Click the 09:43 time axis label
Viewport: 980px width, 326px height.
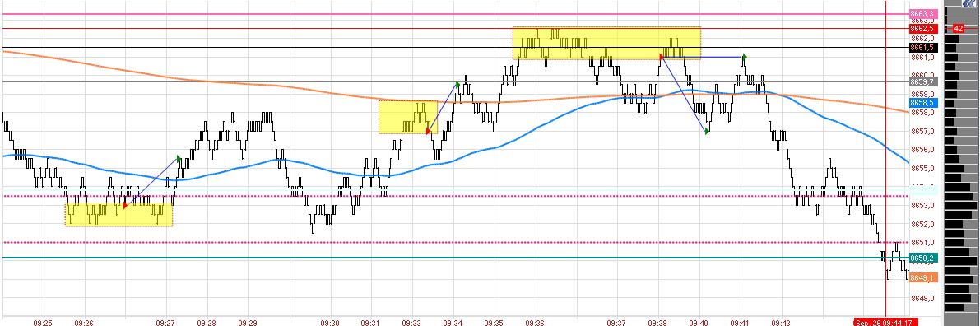[780, 323]
